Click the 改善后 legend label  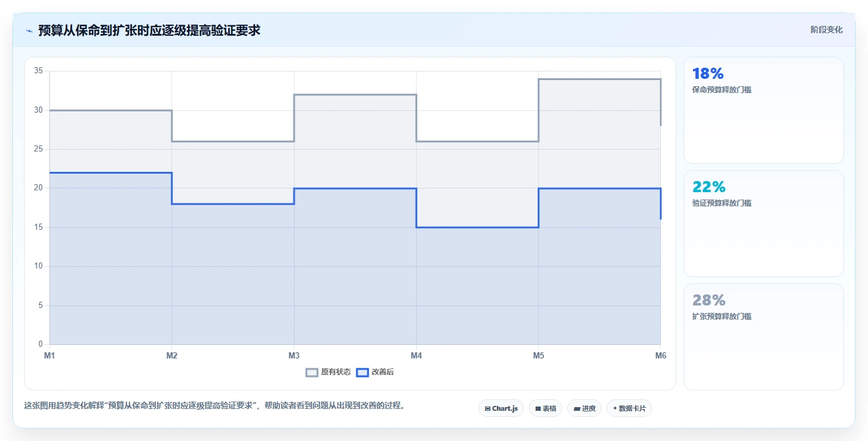[382, 372]
